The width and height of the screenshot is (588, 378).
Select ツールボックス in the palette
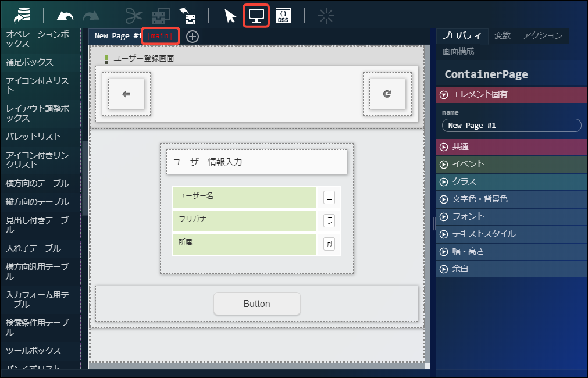click(x=40, y=351)
